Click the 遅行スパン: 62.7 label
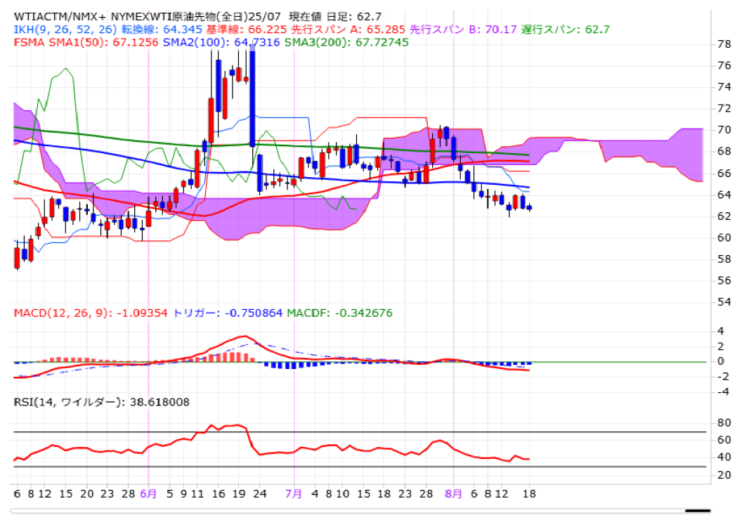This screenshot has width=756, height=532. point(565,30)
